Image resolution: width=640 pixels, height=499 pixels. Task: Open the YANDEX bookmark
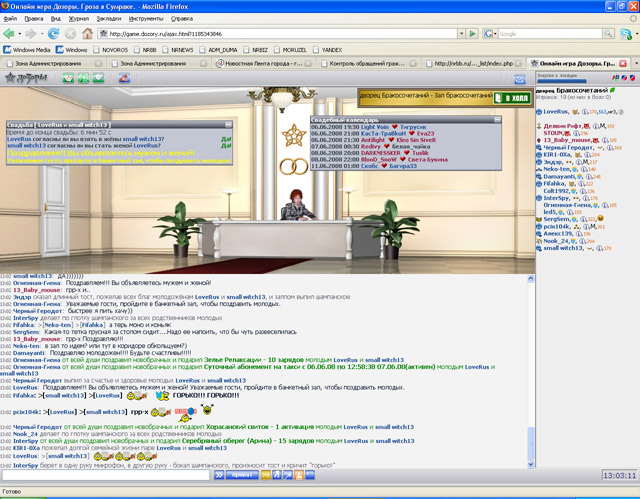pos(327,50)
